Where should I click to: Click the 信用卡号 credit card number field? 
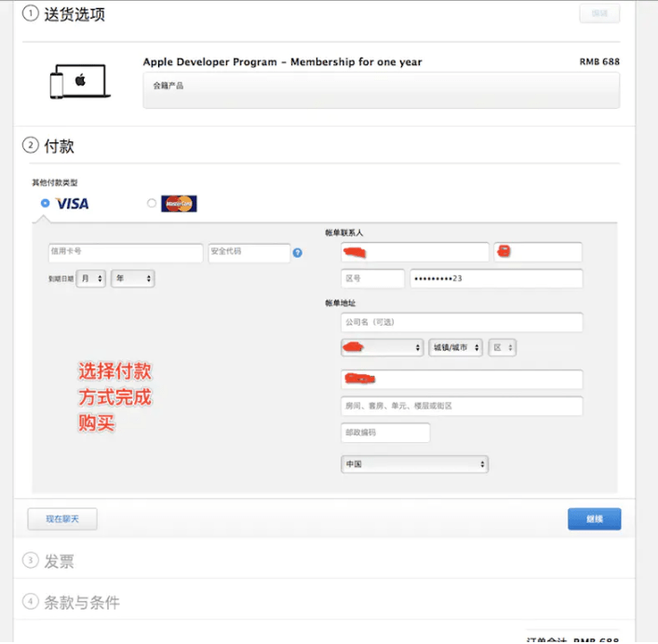(125, 252)
